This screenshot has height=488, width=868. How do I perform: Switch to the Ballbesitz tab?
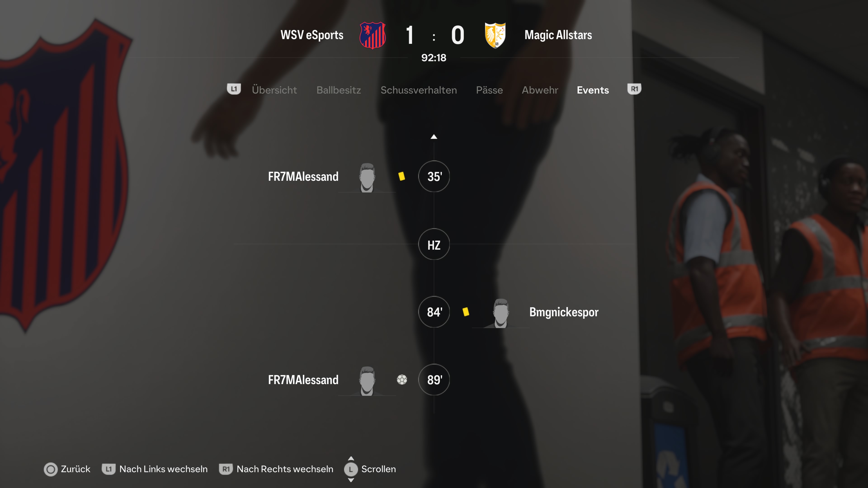point(339,90)
